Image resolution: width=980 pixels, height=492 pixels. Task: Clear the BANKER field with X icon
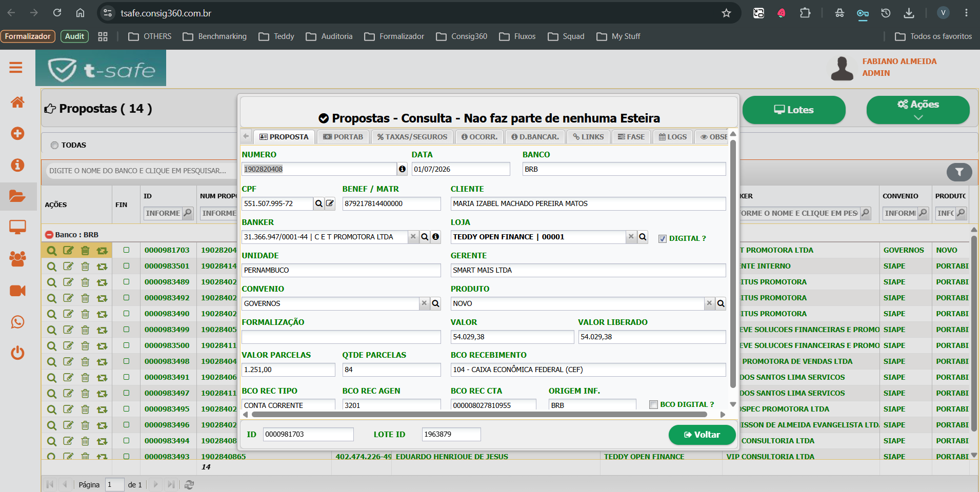tap(413, 236)
